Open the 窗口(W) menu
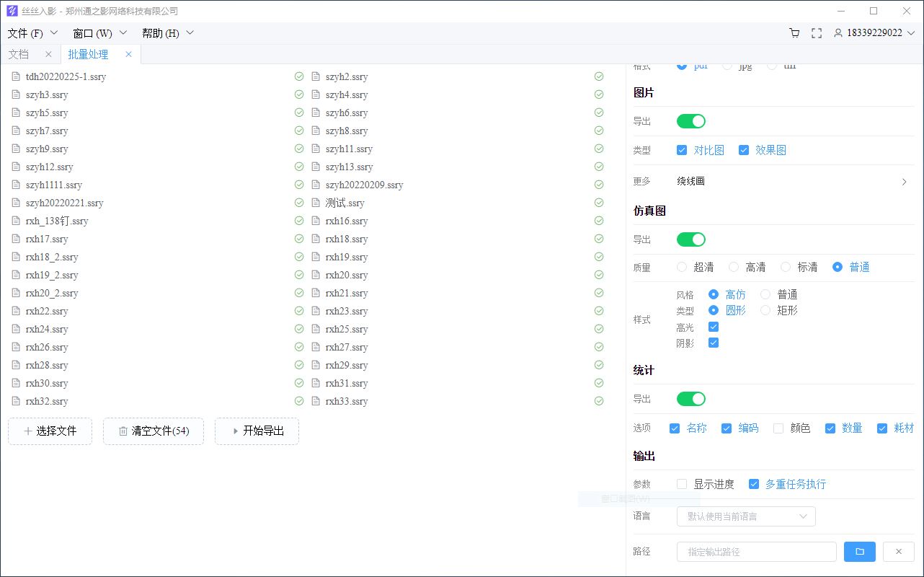This screenshot has width=924, height=577. point(100,32)
